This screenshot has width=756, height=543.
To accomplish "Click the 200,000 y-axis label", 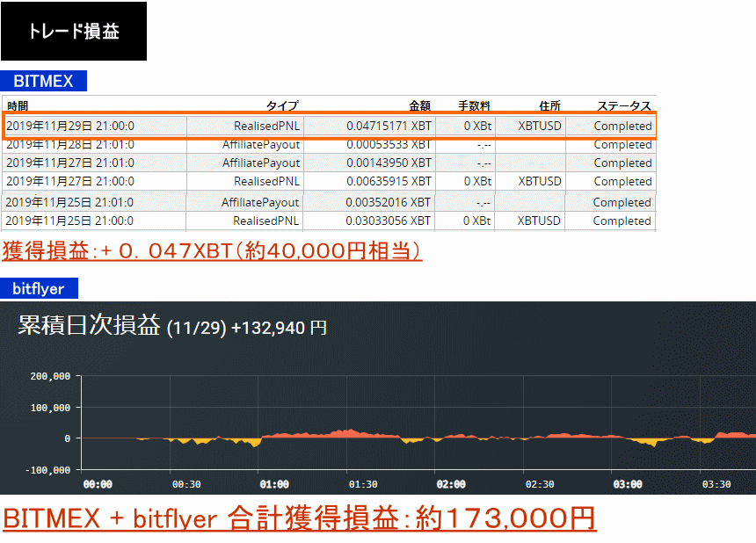I will point(49,376).
